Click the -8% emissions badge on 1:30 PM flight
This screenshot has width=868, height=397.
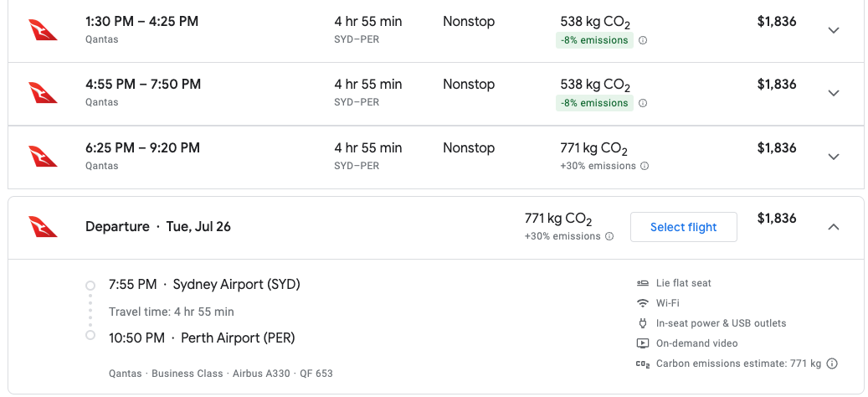(593, 40)
